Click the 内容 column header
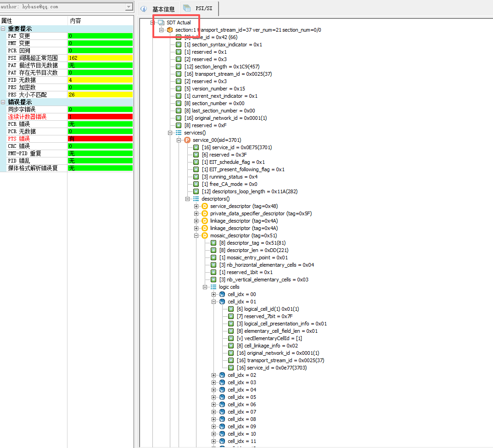The height and width of the screenshot is (448, 493). tap(100, 21)
